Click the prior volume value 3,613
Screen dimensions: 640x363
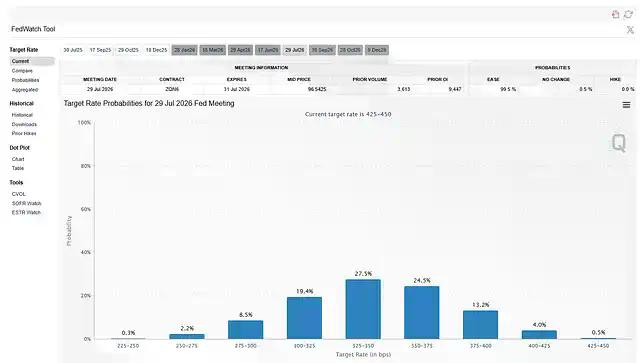[404, 89]
